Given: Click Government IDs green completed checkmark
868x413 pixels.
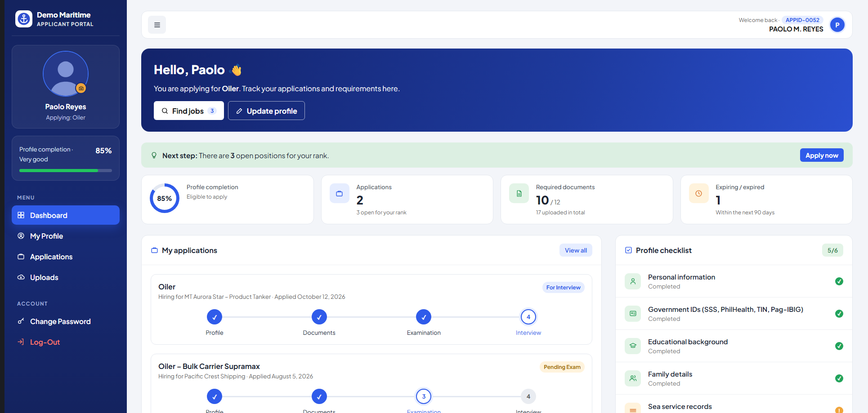Looking at the screenshot, I should (x=839, y=314).
